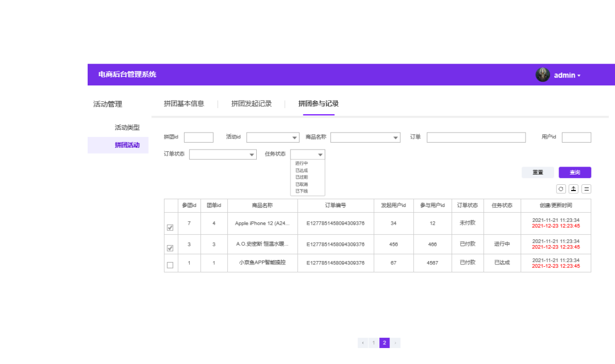Open the 活动id dropdown
615x364 pixels.
tap(273, 138)
